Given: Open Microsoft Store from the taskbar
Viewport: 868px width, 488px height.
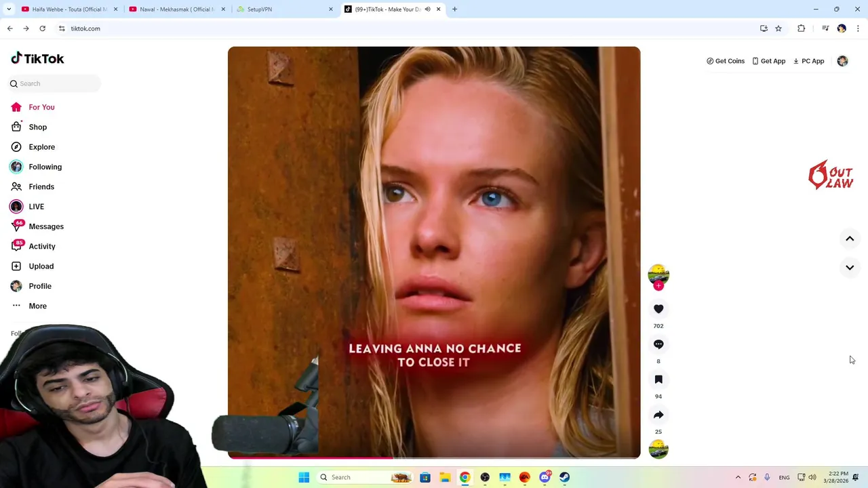Looking at the screenshot, I should [x=425, y=477].
